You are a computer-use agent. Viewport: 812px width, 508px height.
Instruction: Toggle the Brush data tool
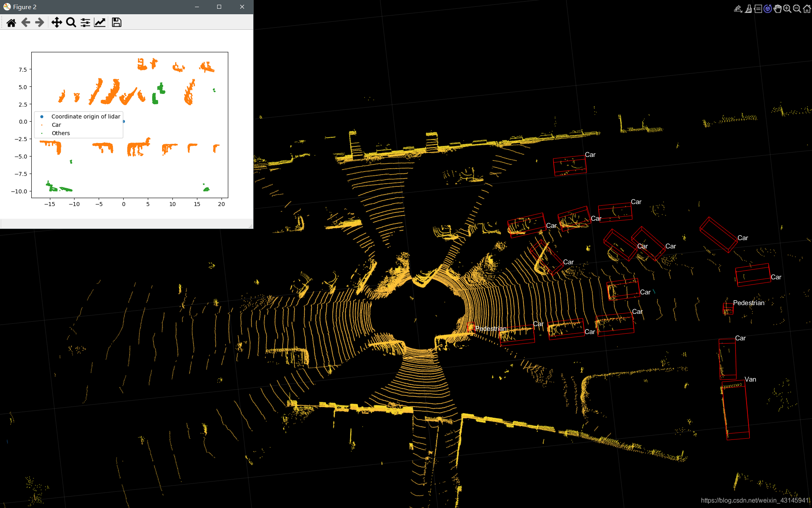click(748, 9)
